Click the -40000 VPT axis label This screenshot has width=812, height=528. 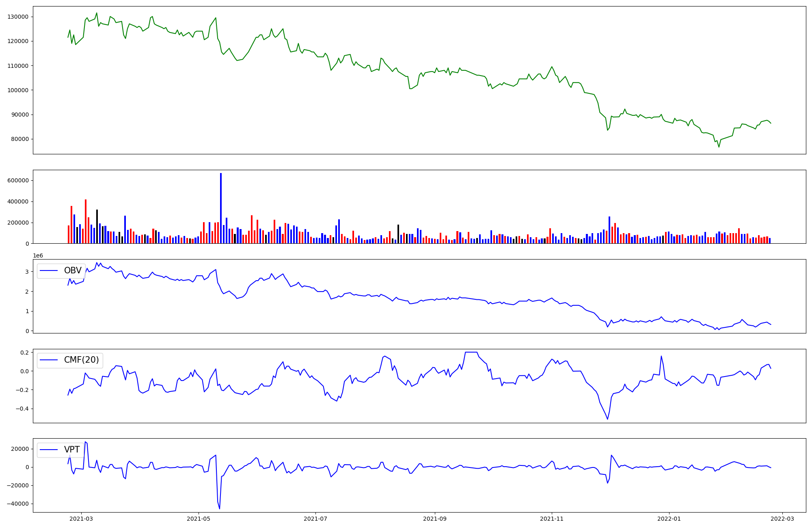pyautogui.click(x=17, y=504)
